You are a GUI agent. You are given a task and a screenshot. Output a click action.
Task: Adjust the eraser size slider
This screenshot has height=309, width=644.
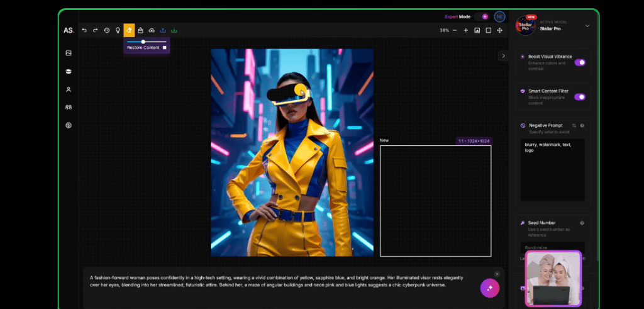point(147,42)
